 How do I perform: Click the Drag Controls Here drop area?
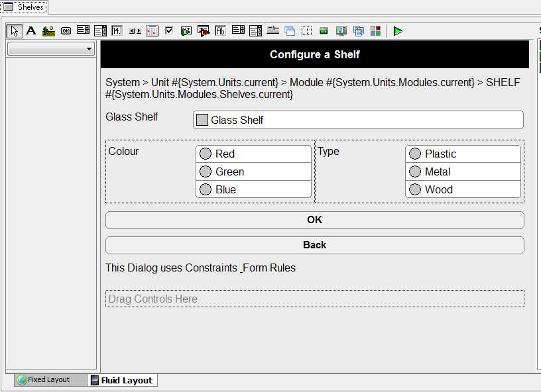(314, 299)
